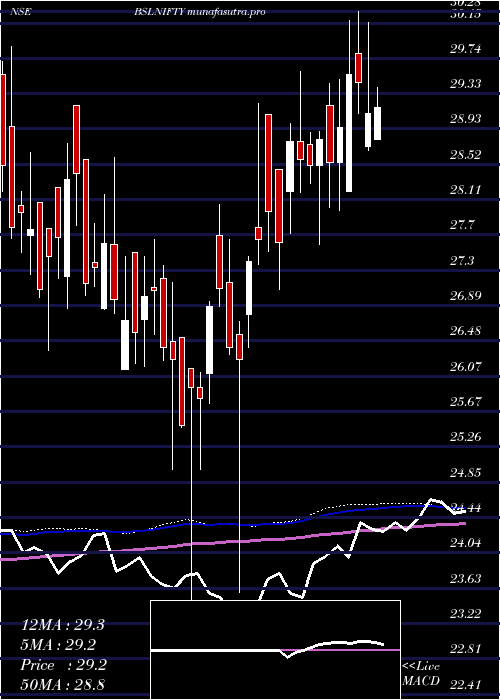Click the 22.81 price axis label

coord(466,648)
